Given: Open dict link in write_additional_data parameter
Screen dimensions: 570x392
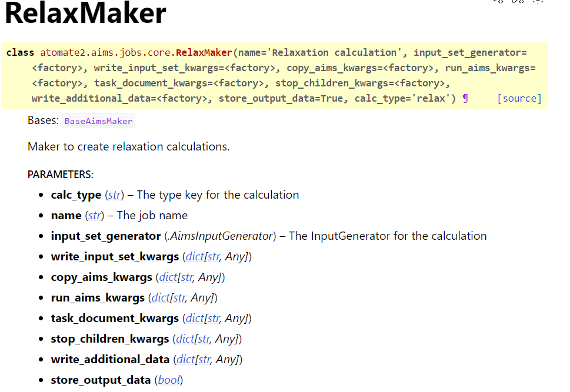Looking at the screenshot, I should coord(185,359).
